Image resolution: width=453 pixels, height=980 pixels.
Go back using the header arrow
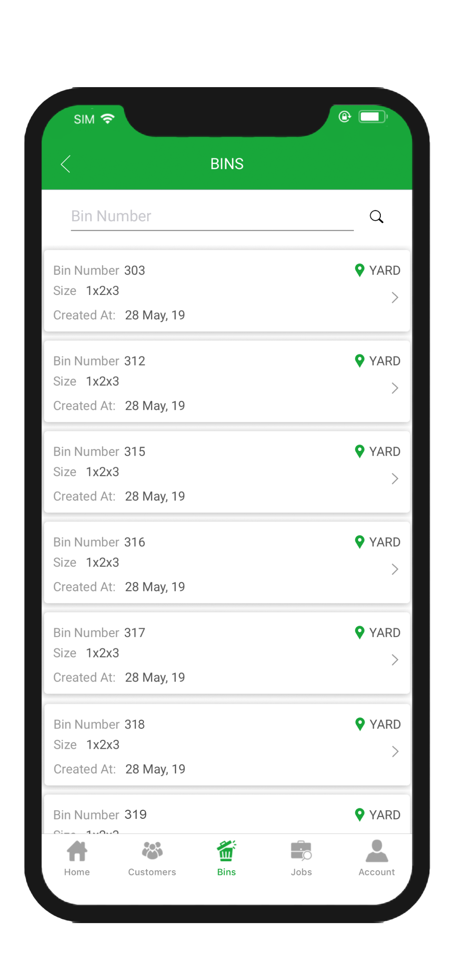click(x=66, y=164)
